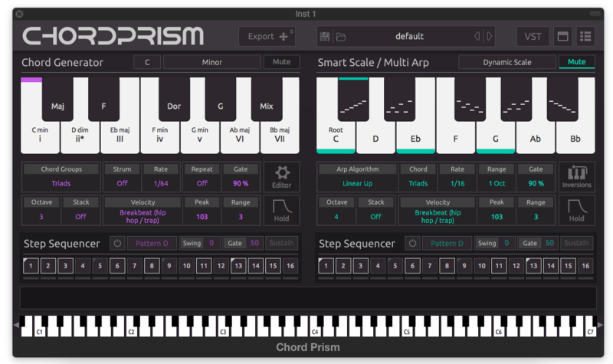
Task: Toggle Hold in Chord Generator section
Action: tap(282, 210)
